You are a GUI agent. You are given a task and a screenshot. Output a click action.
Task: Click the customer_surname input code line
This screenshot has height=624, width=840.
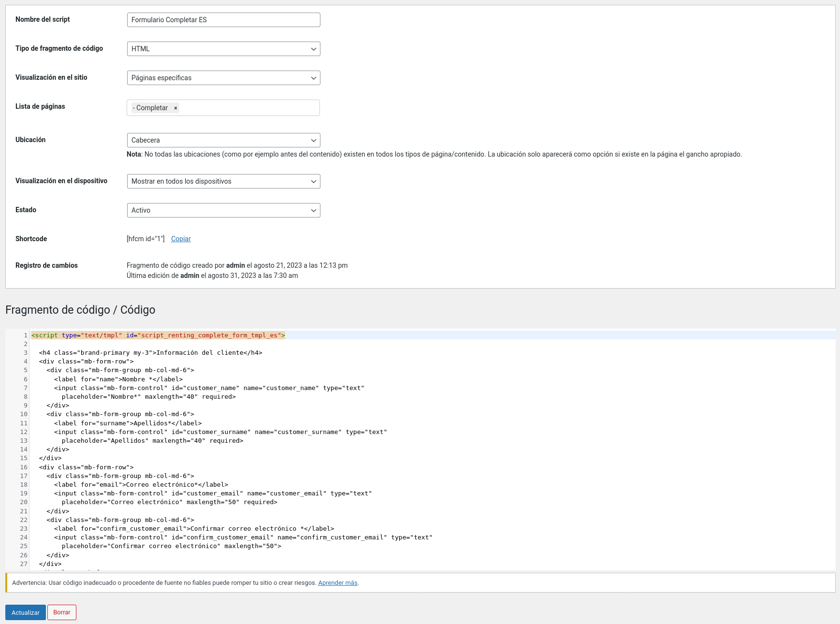(x=220, y=432)
